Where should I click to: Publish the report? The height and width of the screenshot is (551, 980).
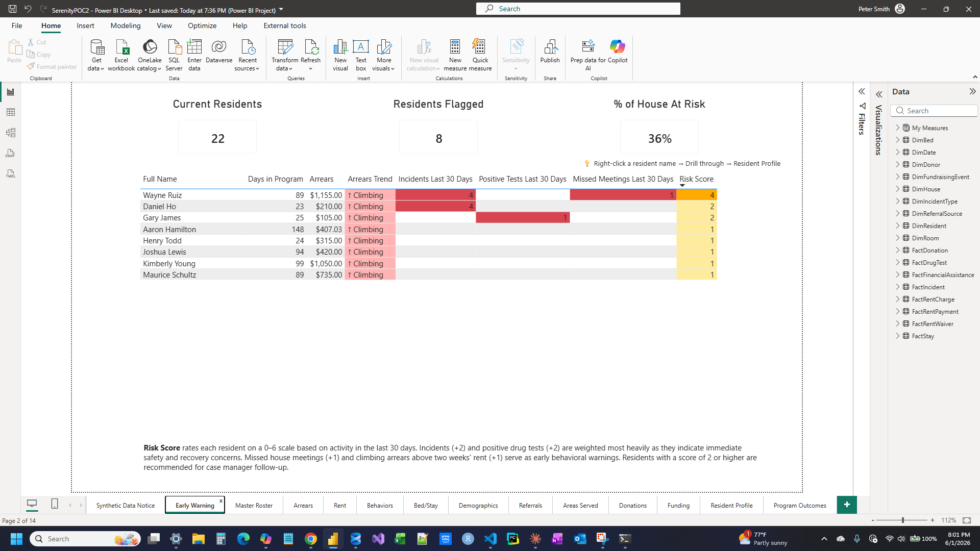coord(550,51)
